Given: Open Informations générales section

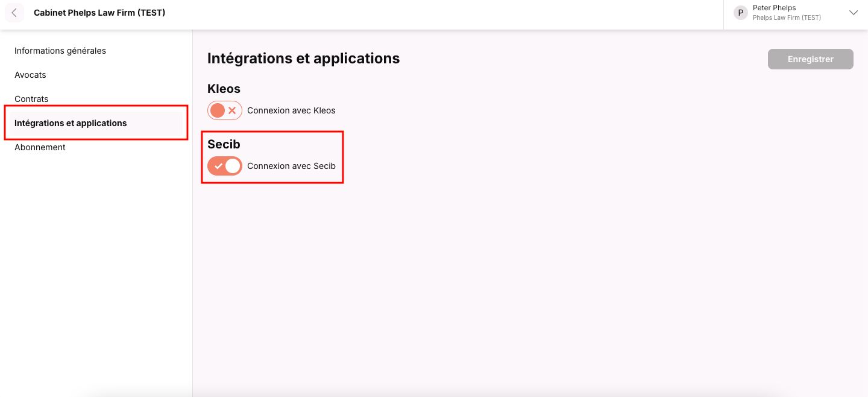Looking at the screenshot, I should point(60,51).
